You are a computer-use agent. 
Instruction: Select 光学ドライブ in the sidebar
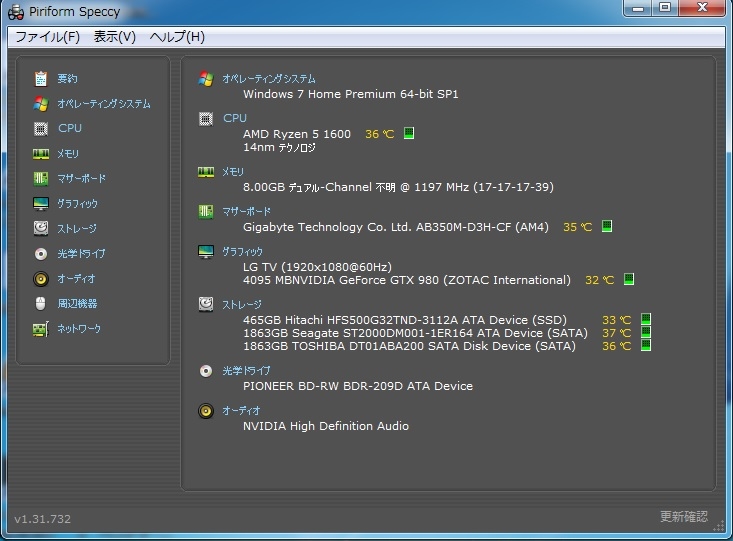coord(81,254)
